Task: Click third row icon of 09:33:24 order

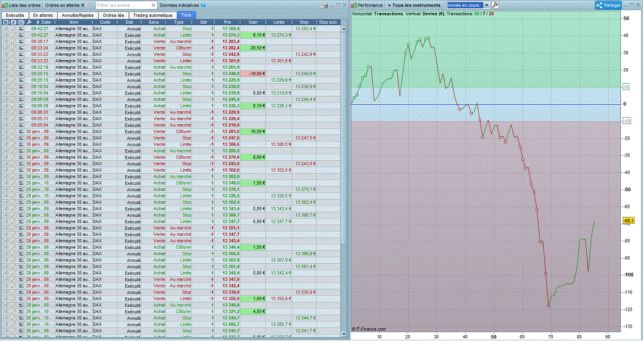Action: [x=21, y=48]
